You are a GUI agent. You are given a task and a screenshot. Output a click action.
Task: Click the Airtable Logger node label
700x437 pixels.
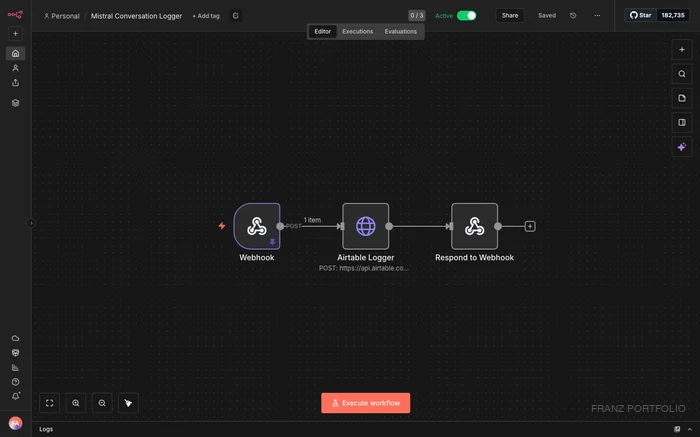pos(366,258)
